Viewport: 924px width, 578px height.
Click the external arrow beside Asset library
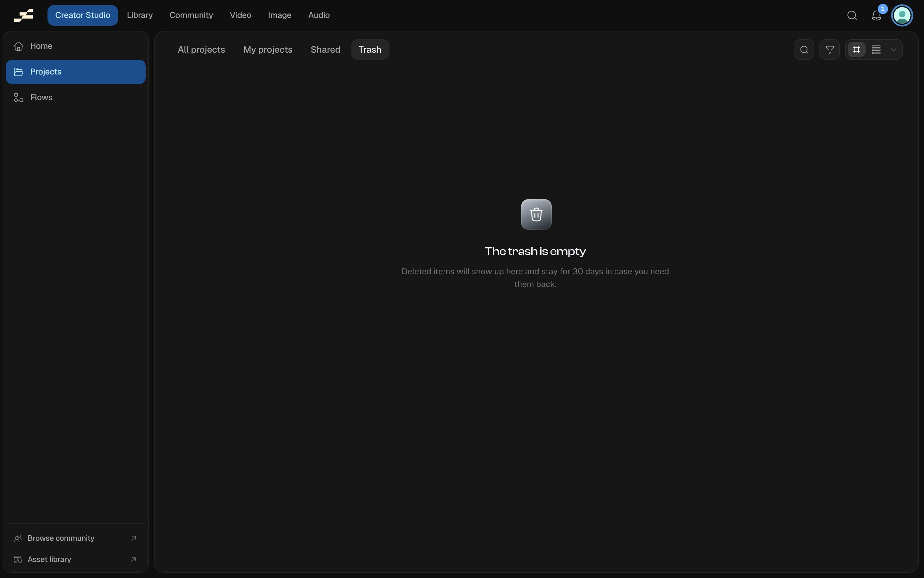click(133, 559)
